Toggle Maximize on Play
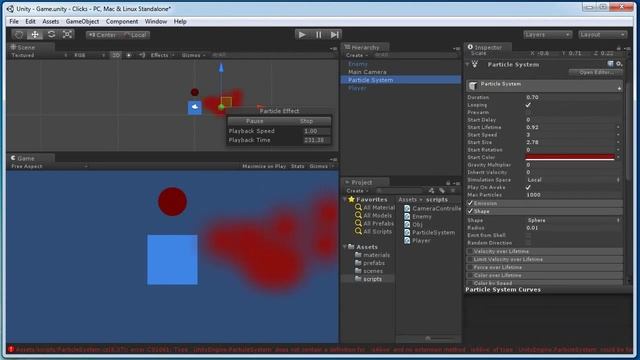The width and height of the screenshot is (640, 360). (264, 166)
